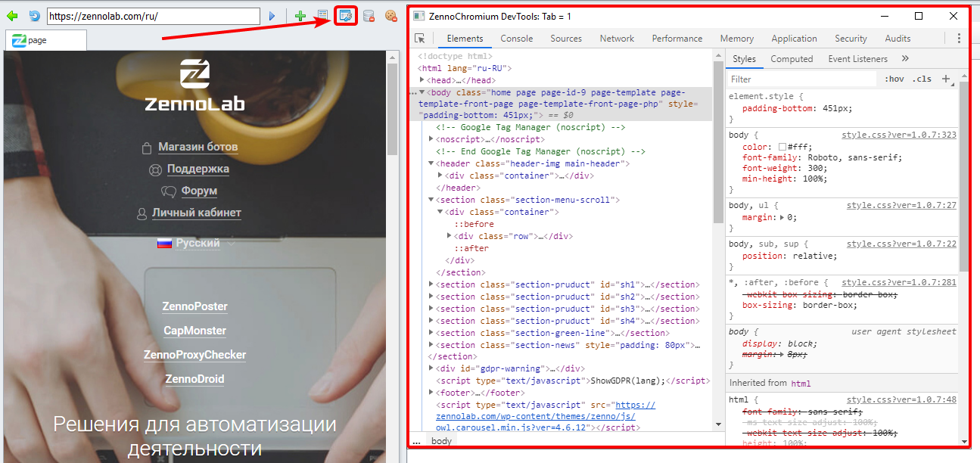Click the green back arrow
Screen dimensions: 980x463
tap(13, 16)
